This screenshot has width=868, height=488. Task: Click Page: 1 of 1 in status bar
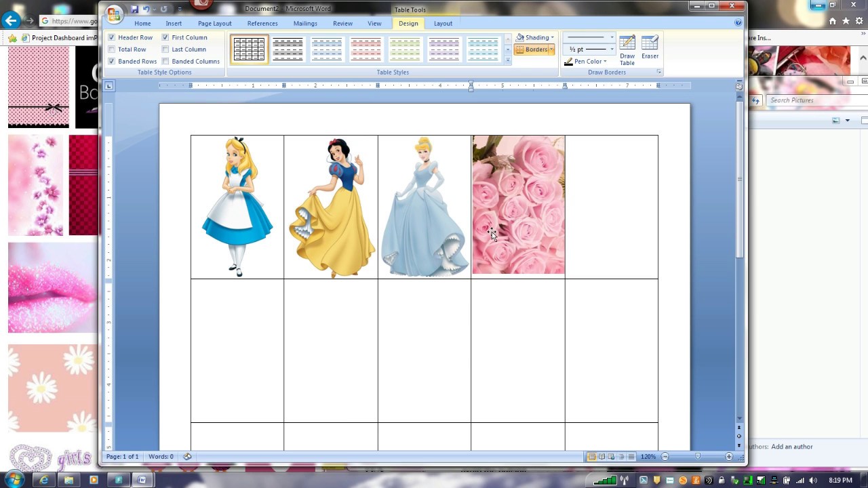[122, 457]
